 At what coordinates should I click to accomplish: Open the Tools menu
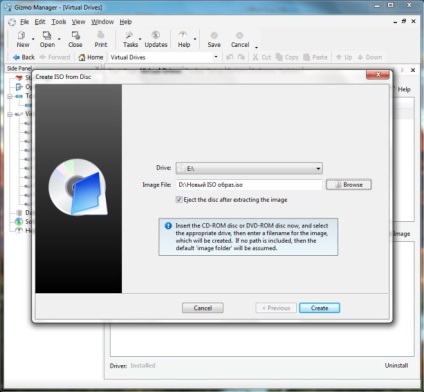tap(59, 22)
